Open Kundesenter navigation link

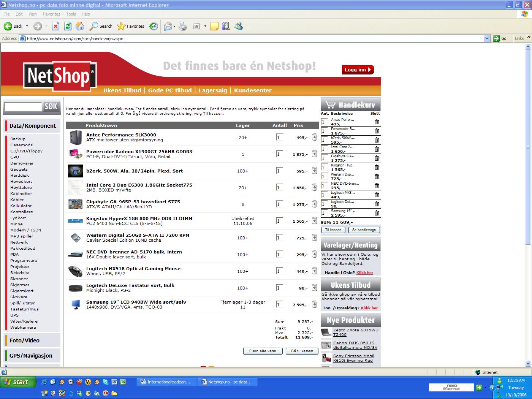coord(253,90)
